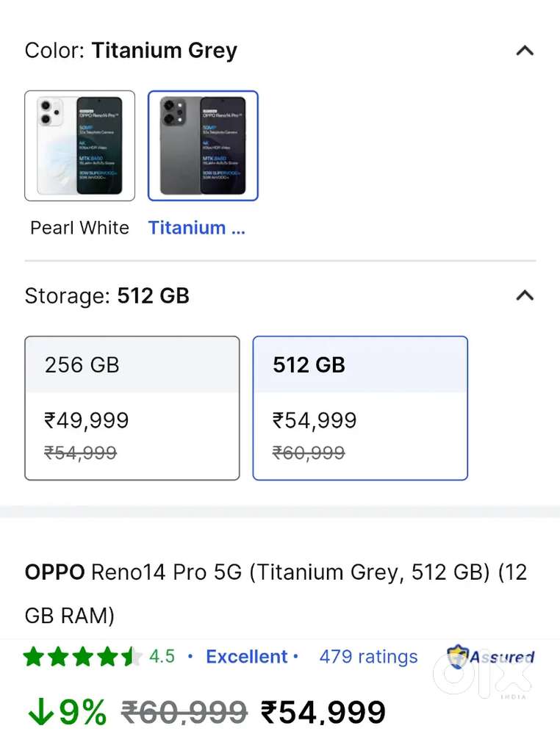The height and width of the screenshot is (734, 560).
Task: Choose the 256 GB storage option
Action: 132,408
